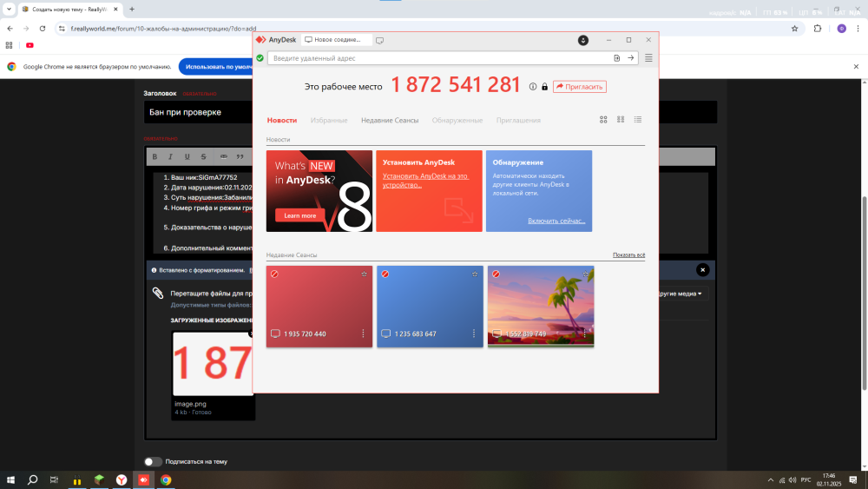The width and height of the screenshot is (868, 489).
Task: Click the 'Показать всё' link
Action: click(x=628, y=255)
